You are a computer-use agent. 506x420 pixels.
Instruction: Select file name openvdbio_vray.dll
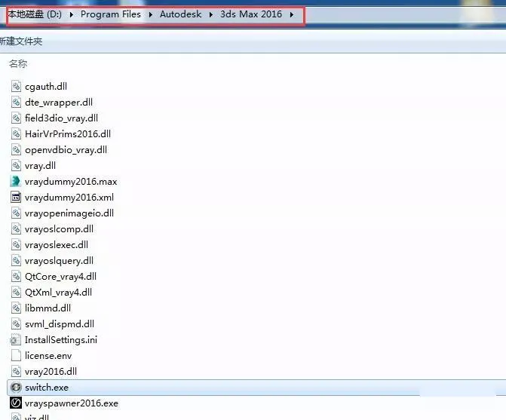66,150
